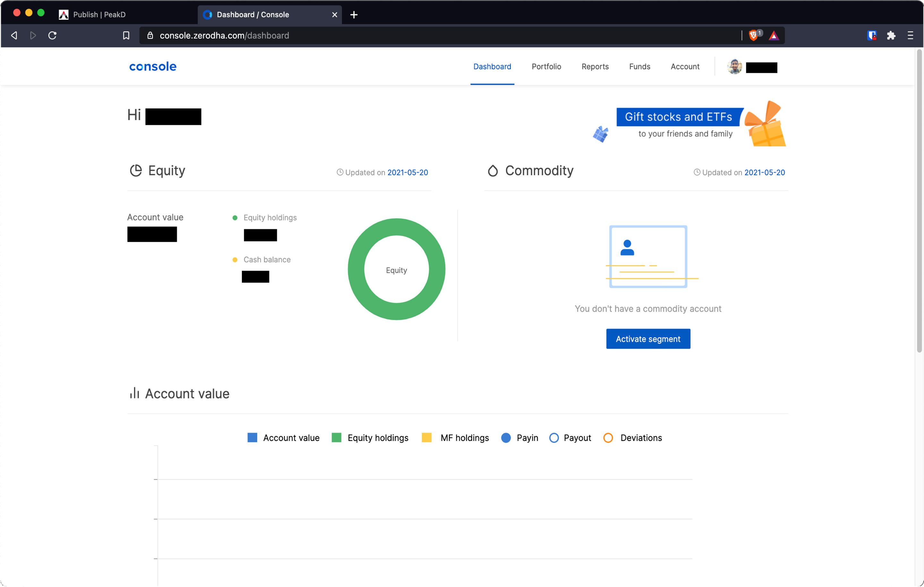Image resolution: width=924 pixels, height=587 pixels.
Task: Click the Equity 2021-05-20 date link
Action: [x=407, y=172]
